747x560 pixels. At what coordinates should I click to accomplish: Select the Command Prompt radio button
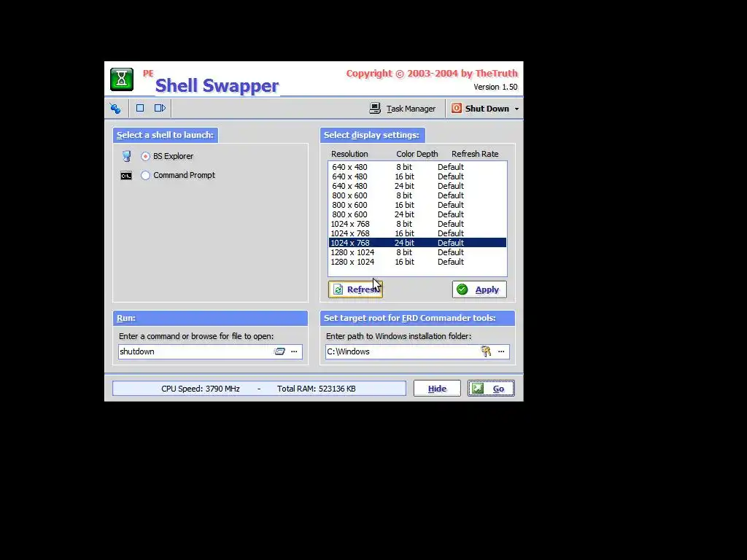[x=145, y=175]
